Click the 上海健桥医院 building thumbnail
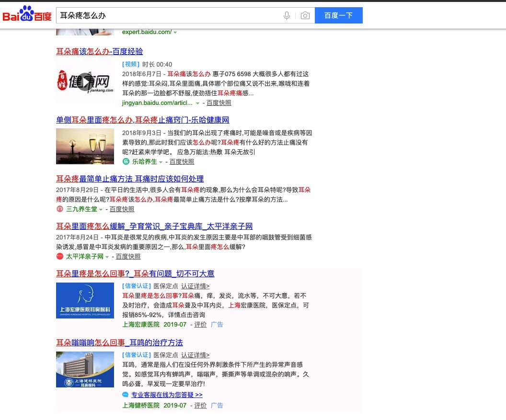Screen dimensions: 506x420 coord(85,369)
